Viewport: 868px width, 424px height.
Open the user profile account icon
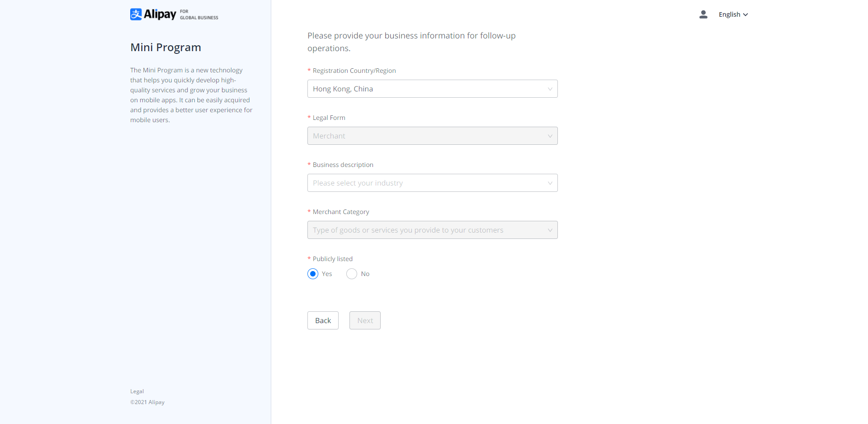[x=703, y=14]
